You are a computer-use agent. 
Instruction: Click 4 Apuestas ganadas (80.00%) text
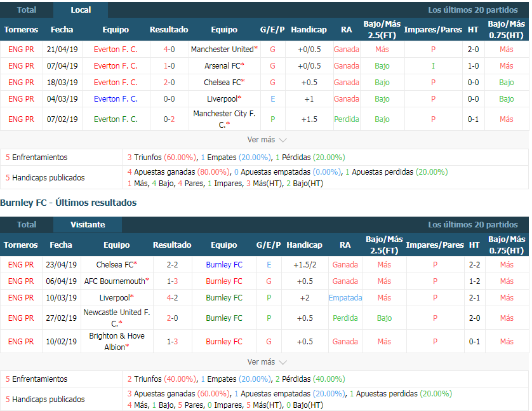(178, 172)
